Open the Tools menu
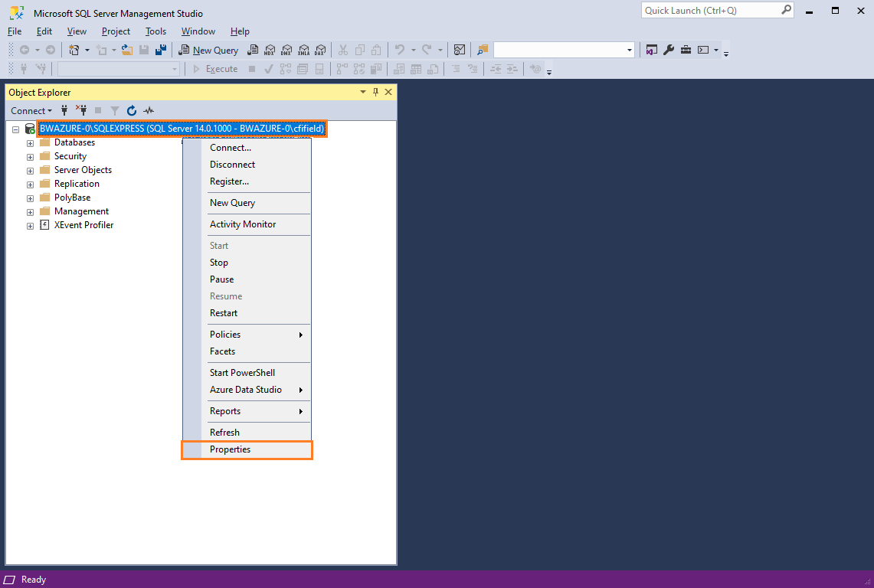874x588 pixels. pos(155,31)
